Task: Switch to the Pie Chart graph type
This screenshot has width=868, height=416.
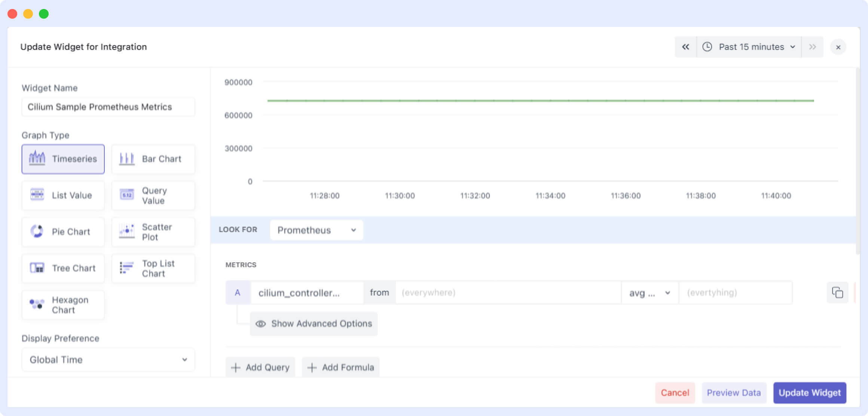Action: [63, 232]
